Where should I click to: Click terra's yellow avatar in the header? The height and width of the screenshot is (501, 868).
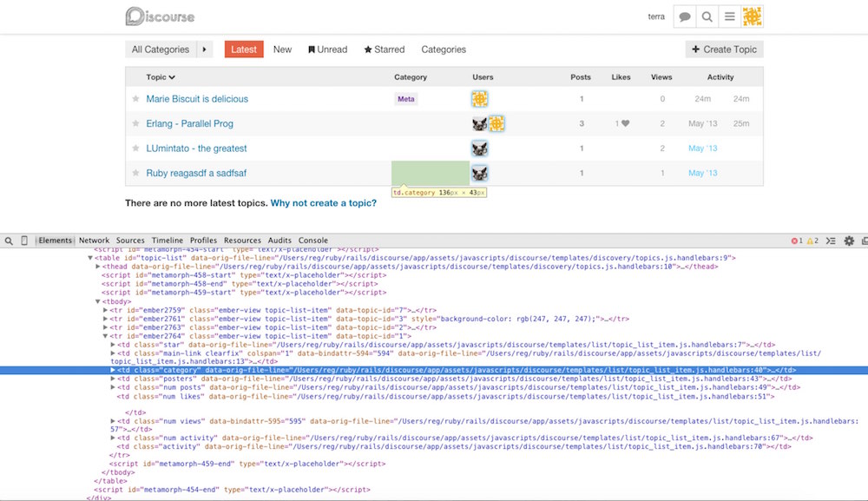752,16
